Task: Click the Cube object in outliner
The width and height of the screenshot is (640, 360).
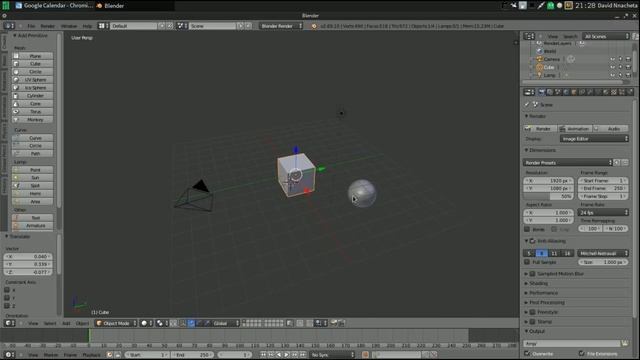Action: (549, 67)
